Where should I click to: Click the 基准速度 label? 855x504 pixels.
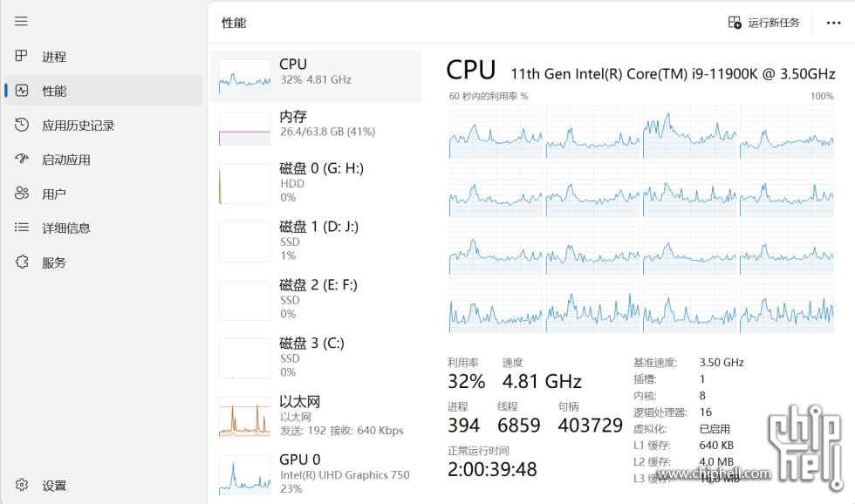pos(655,363)
